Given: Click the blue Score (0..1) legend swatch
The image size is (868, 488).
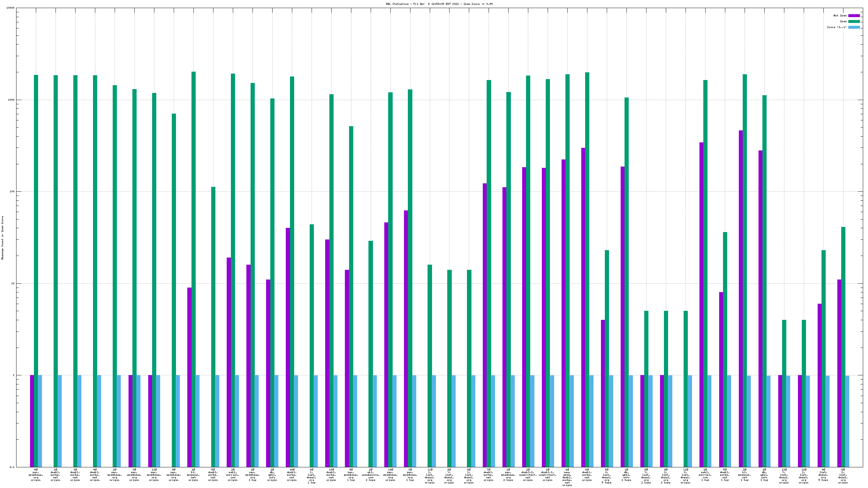Looking at the screenshot, I should 854,27.
